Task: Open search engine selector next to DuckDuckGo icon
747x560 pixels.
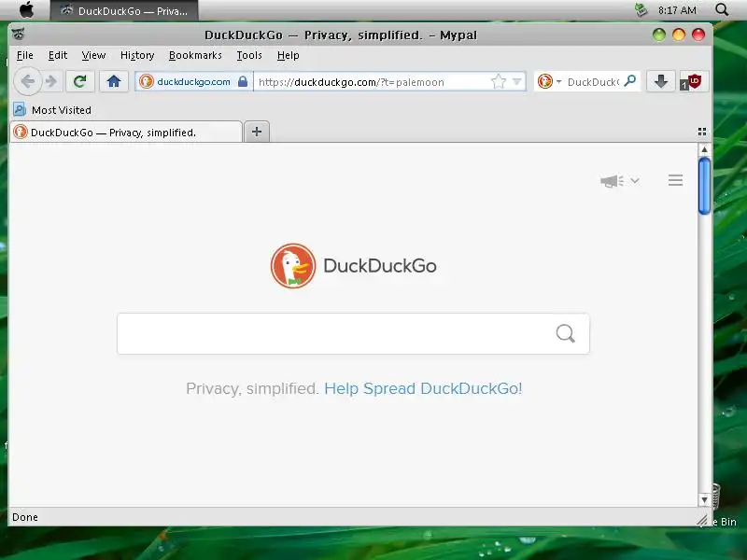Action: click(x=558, y=82)
